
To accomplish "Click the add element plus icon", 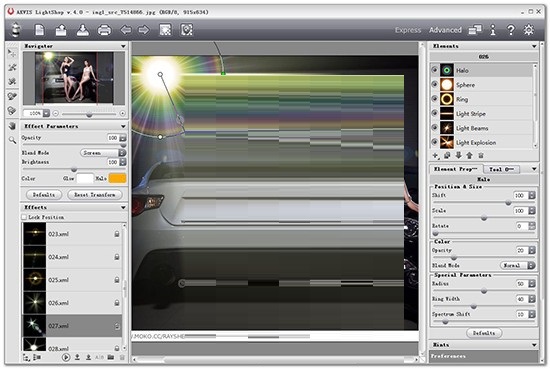I will tap(435, 155).
